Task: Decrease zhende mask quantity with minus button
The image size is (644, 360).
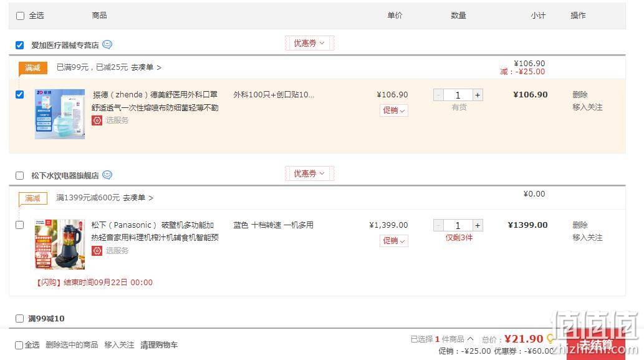Action: pyautogui.click(x=438, y=95)
